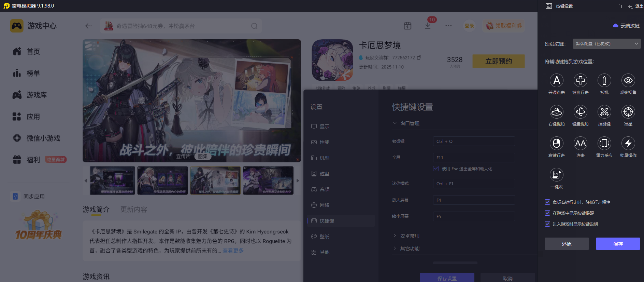The image size is (644, 282).
Task: Toggle 鼠标右键行走时降低行走惯性 checkbox
Action: click(547, 202)
